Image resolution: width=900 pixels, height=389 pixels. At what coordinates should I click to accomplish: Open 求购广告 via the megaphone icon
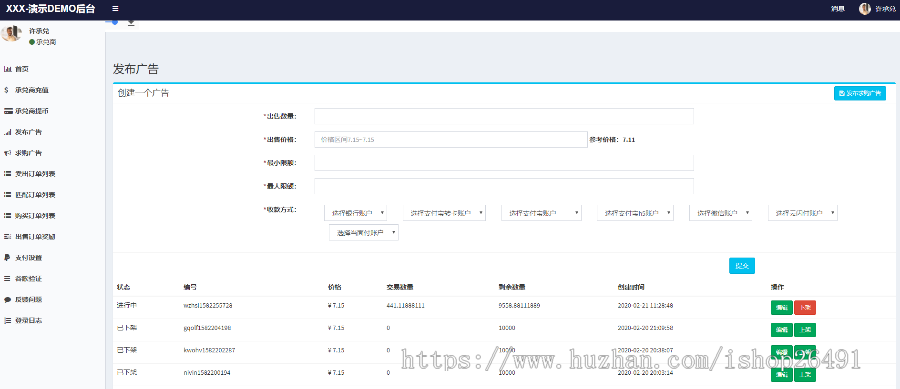tap(7, 153)
